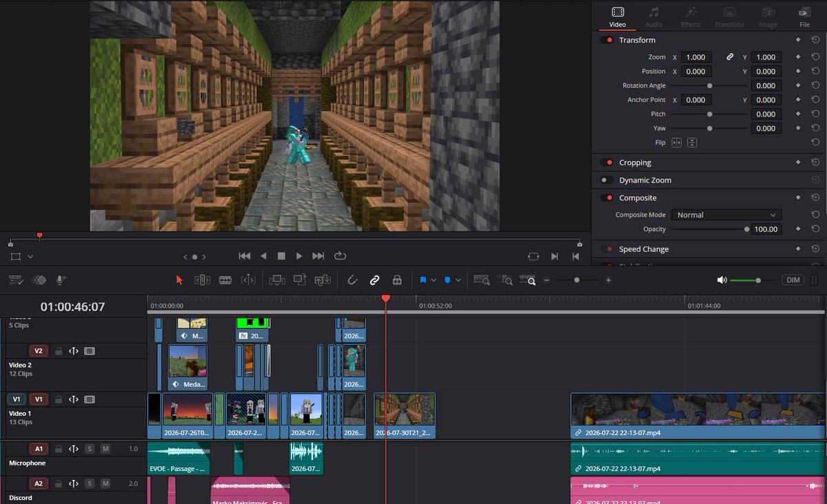Click the Insert Clip toolbar icon
Screen dimensions: 827x504
[x=277, y=280]
